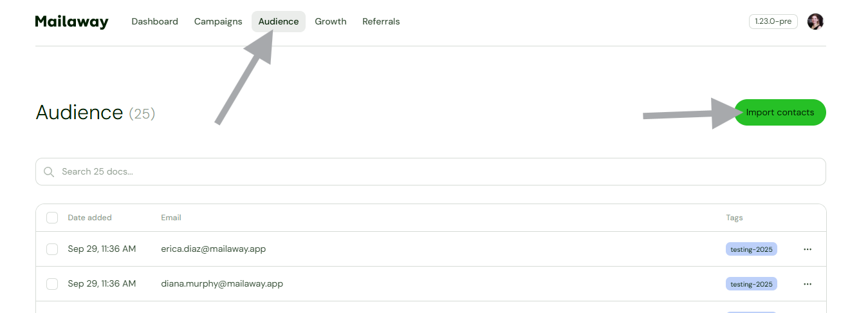Click the search magnifier icon
Image resolution: width=868 pixels, height=313 pixels.
pyautogui.click(x=49, y=172)
